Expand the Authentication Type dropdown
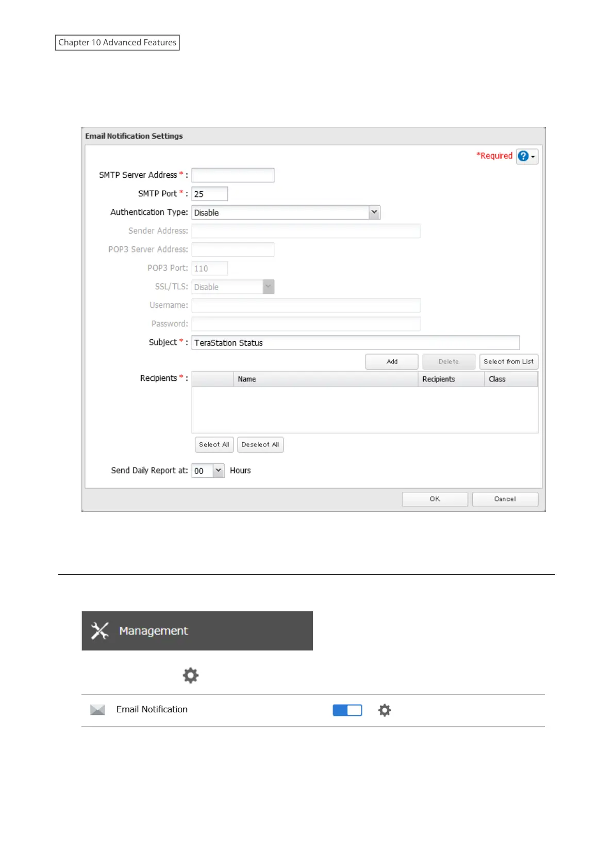 point(374,212)
